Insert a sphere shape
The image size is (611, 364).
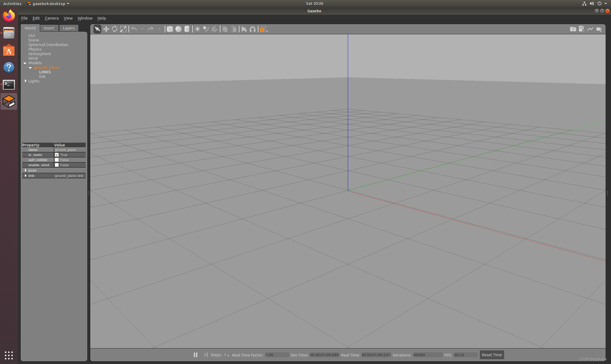178,29
